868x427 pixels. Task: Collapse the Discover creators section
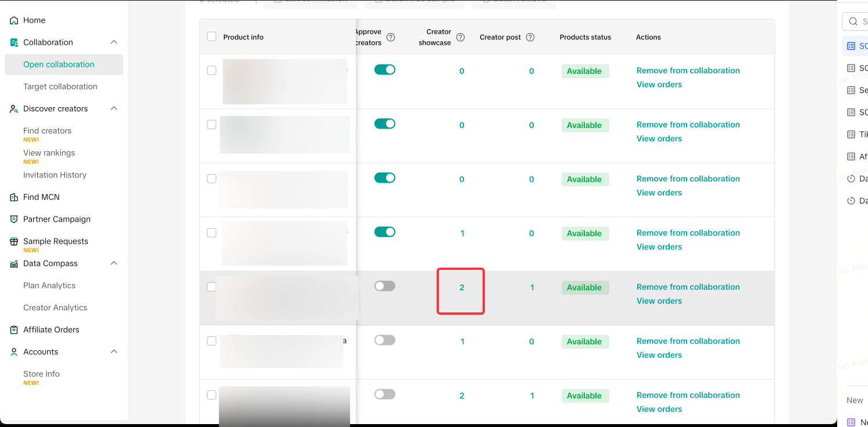click(x=114, y=109)
